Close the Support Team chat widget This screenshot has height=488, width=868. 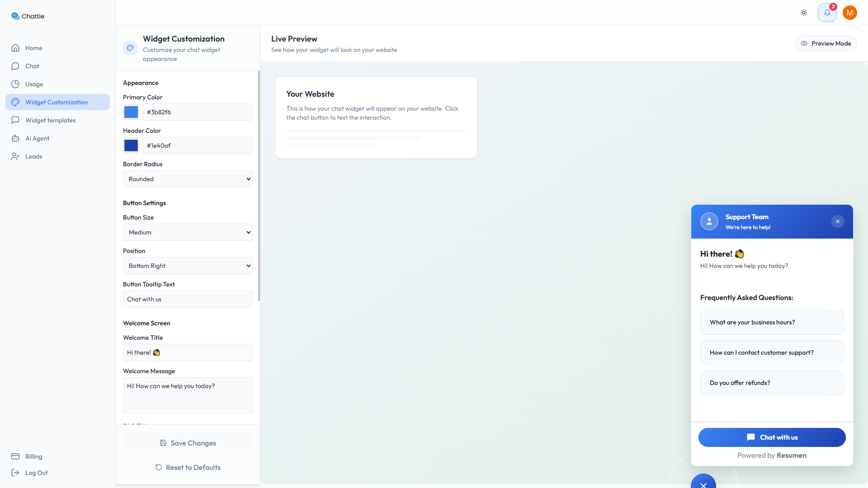pyautogui.click(x=837, y=221)
